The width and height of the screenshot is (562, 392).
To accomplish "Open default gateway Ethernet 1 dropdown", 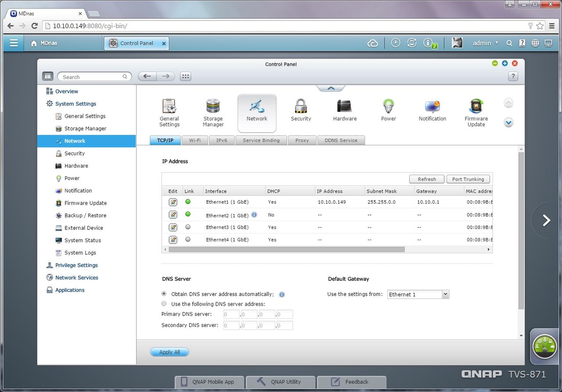I will (x=418, y=294).
